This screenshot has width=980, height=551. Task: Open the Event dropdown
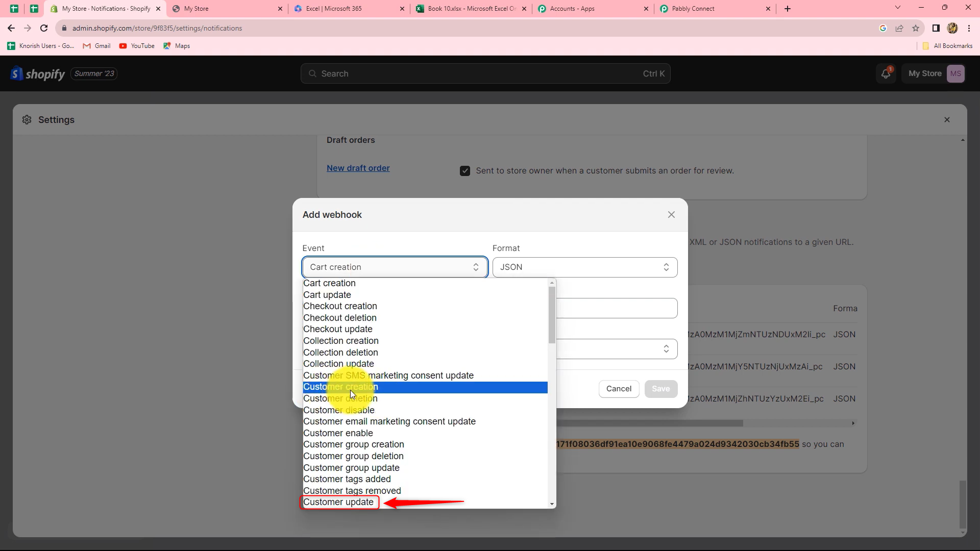point(395,267)
